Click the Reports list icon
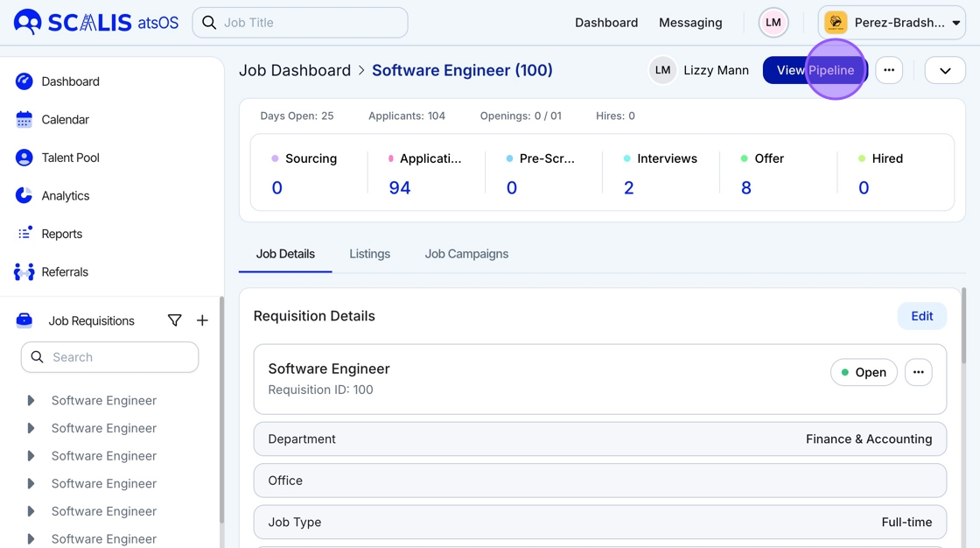980x548 pixels. tap(24, 234)
